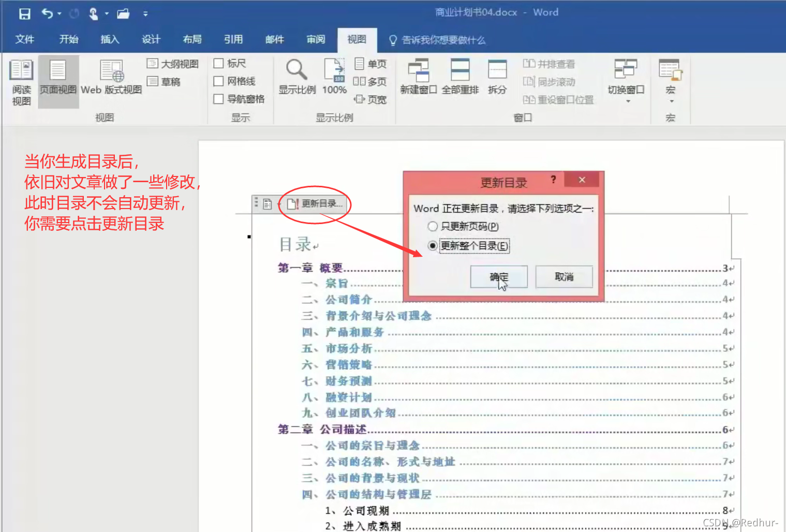Click 拆分 window button
The image size is (786, 532).
497,77
